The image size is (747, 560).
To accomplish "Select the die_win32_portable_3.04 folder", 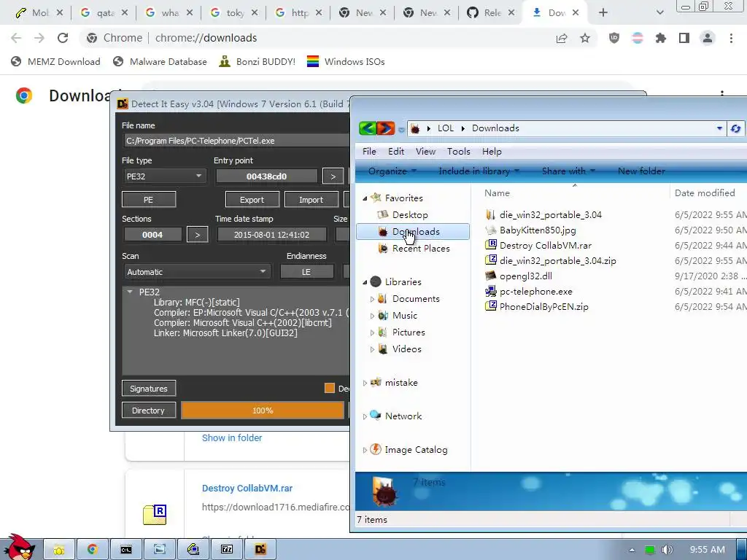I will pos(550,215).
